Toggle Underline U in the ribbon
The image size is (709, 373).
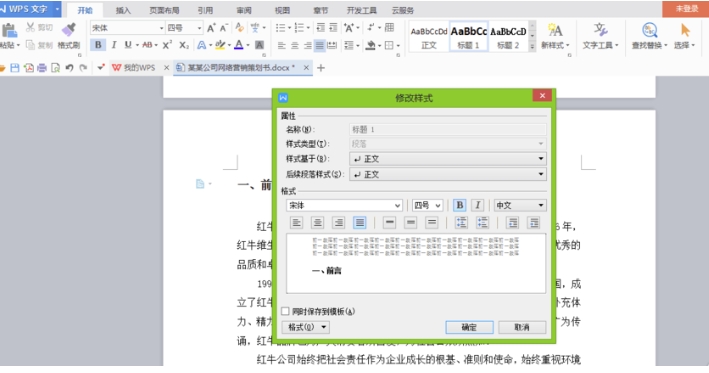pyautogui.click(x=128, y=45)
